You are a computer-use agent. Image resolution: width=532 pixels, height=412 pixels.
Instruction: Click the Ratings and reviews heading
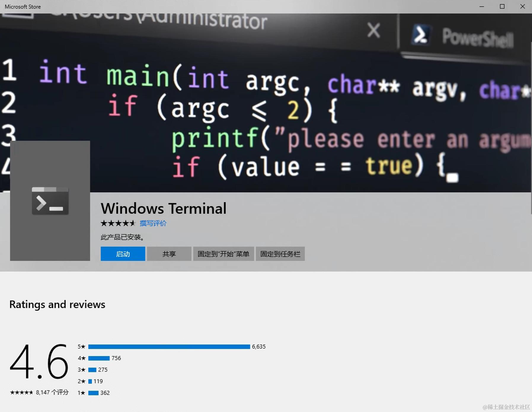57,304
